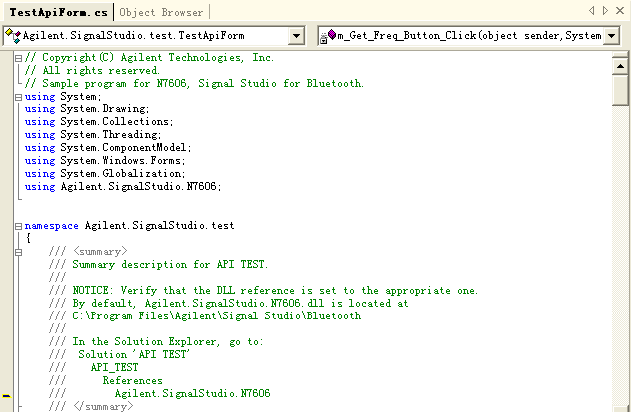Click the scrollbar up arrow
This screenshot has width=631, height=412.
(x=620, y=66)
